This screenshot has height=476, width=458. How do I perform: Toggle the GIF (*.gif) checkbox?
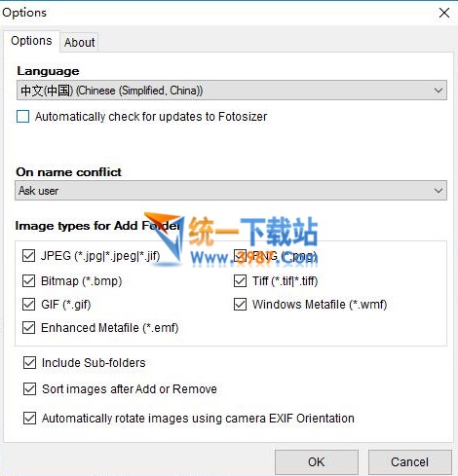28,305
